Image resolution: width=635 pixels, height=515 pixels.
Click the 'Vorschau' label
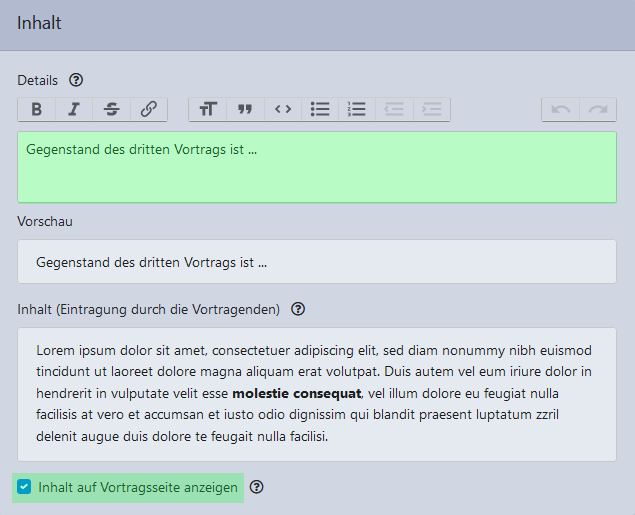(45, 222)
